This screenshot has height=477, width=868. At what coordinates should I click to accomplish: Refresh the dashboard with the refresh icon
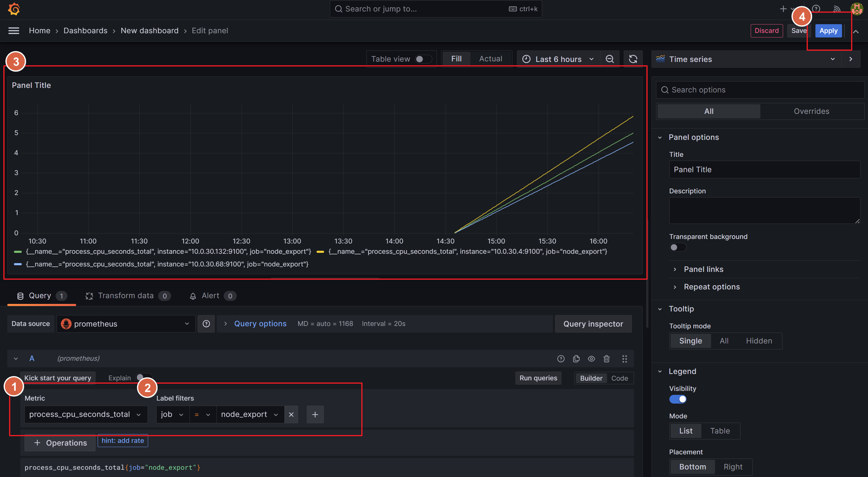click(x=633, y=59)
